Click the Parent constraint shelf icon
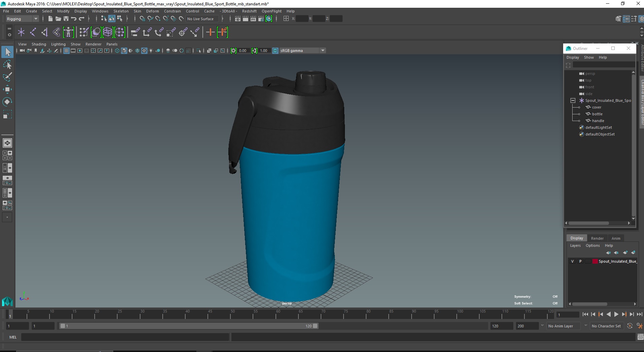 click(135, 32)
